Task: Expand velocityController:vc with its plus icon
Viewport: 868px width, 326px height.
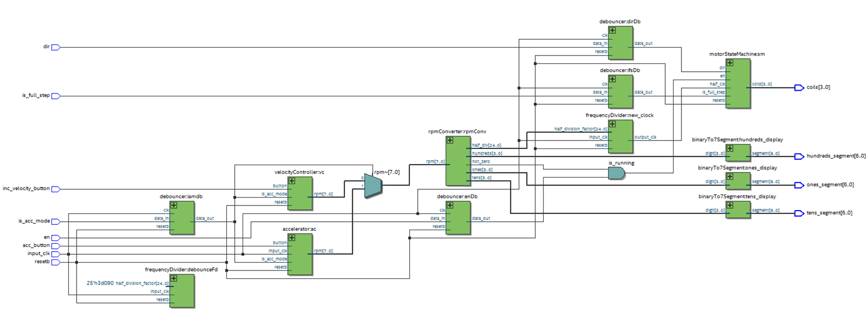Action: tap(292, 181)
